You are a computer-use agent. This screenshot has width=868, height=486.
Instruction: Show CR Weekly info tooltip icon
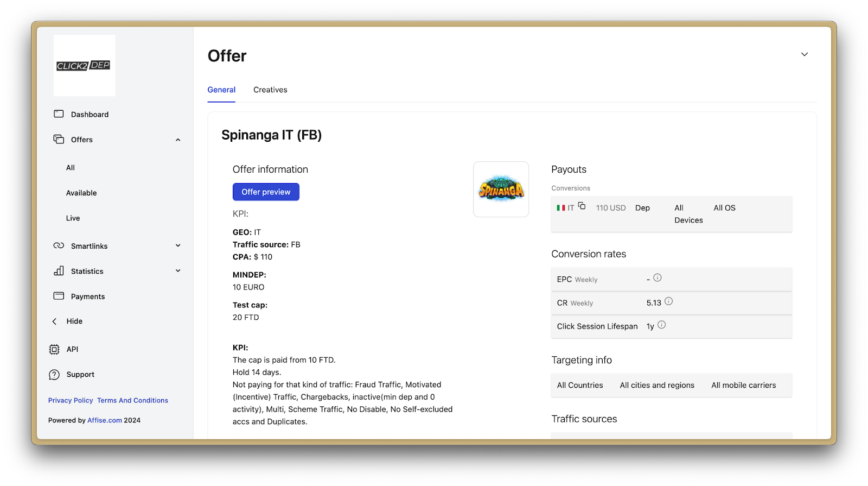669,301
